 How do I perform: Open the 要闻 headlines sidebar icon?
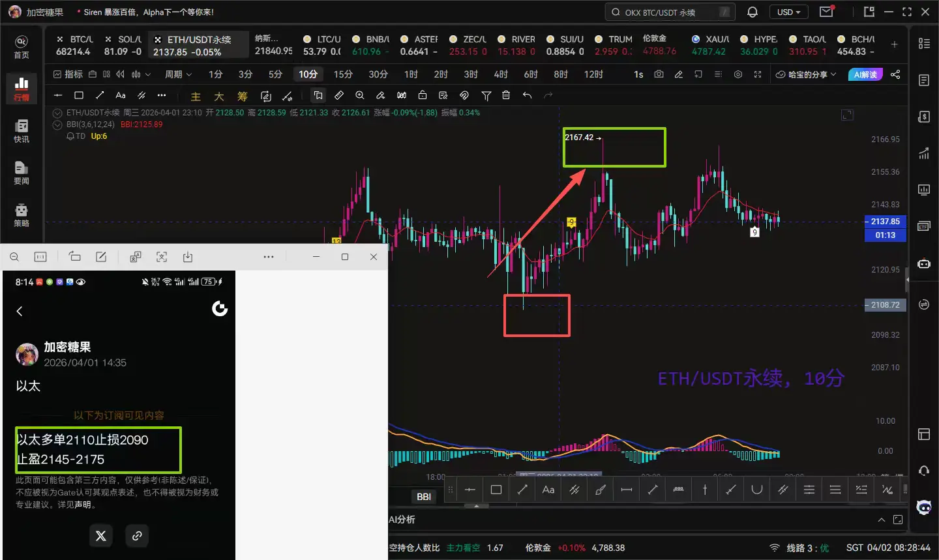pyautogui.click(x=22, y=173)
